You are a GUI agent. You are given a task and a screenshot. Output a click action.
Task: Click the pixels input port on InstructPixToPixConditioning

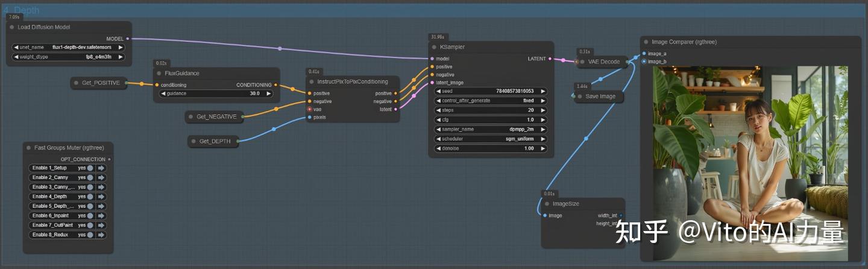point(310,117)
